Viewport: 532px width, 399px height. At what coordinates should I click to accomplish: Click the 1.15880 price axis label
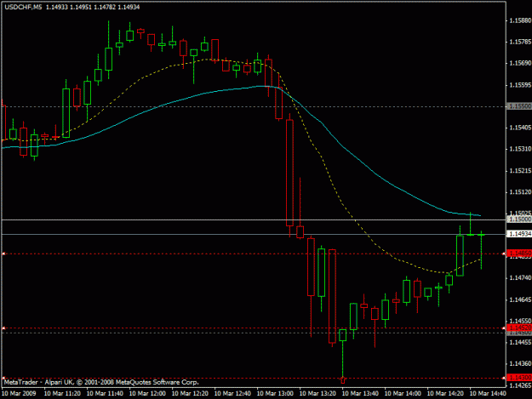pos(520,20)
